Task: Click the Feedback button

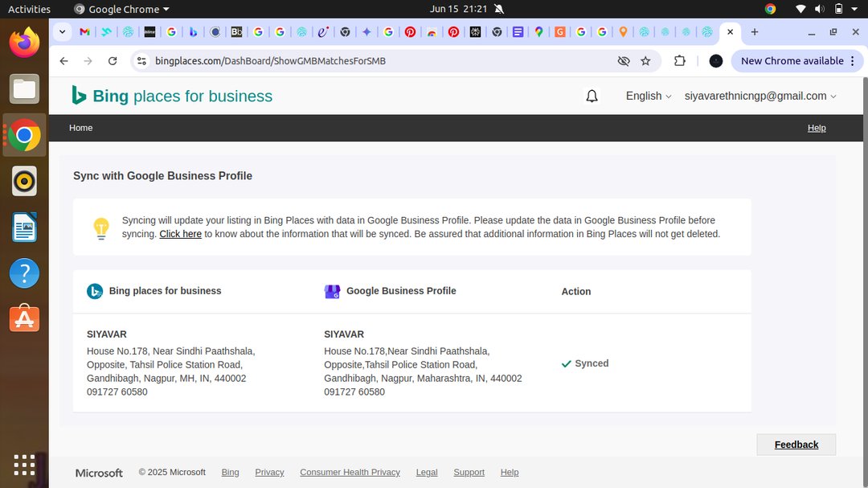Action: click(x=796, y=445)
